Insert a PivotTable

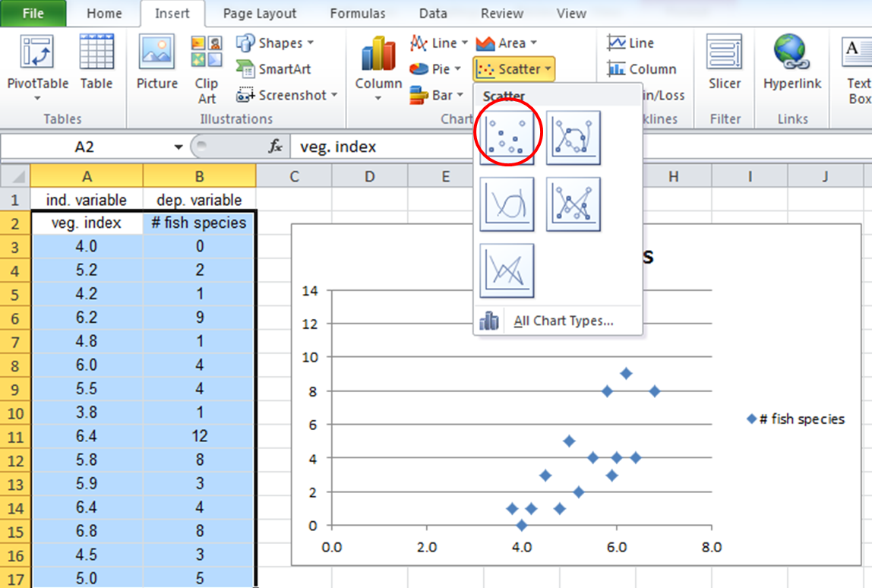[x=37, y=67]
